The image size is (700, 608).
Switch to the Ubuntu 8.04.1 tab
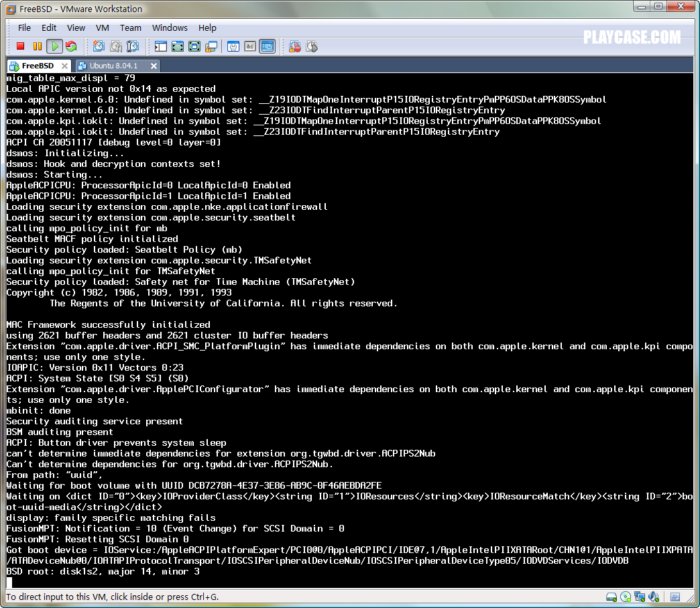(113, 66)
